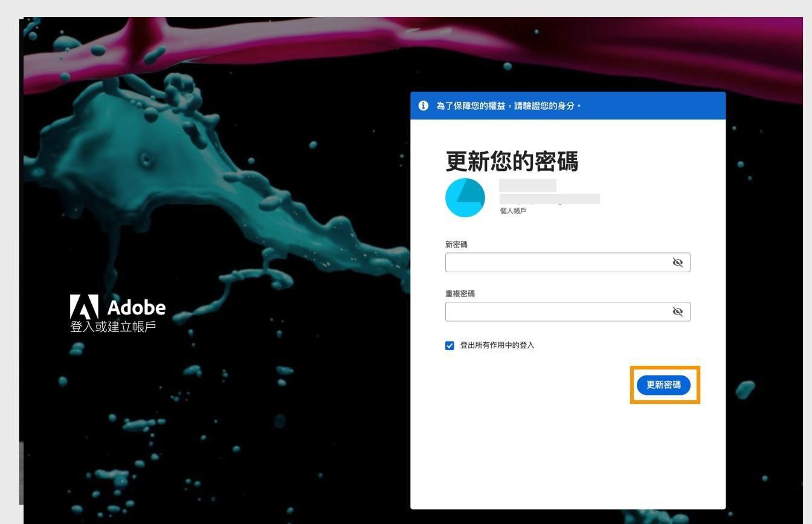Image resolution: width=812 pixels, height=524 pixels.
Task: Click the hidden-password icon on the second field
Action: [677, 312]
